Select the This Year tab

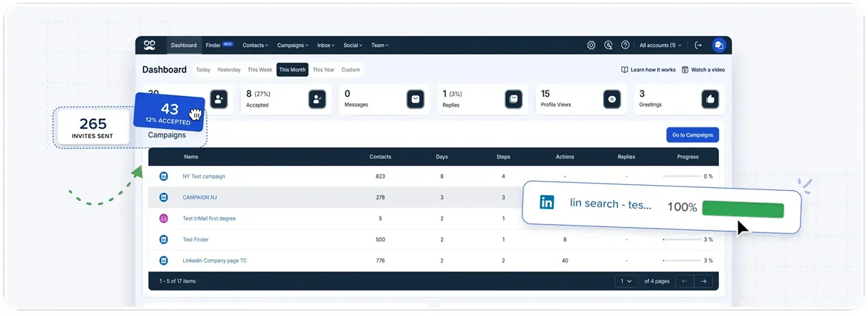[x=324, y=70]
